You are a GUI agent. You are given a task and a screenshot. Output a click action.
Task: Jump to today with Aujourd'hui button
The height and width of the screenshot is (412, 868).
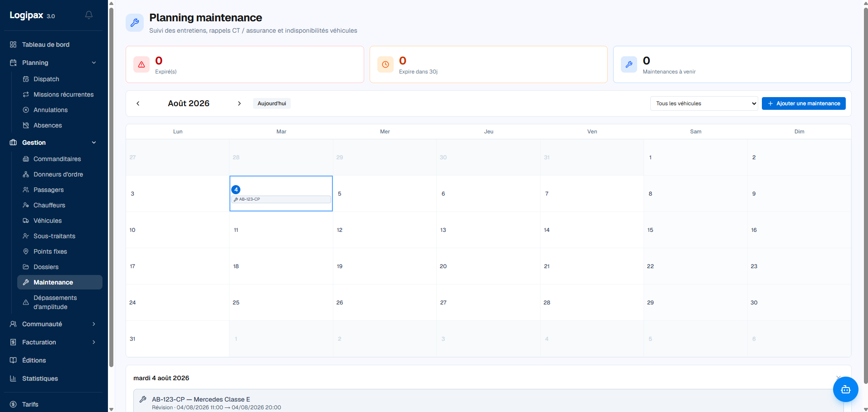pyautogui.click(x=272, y=103)
